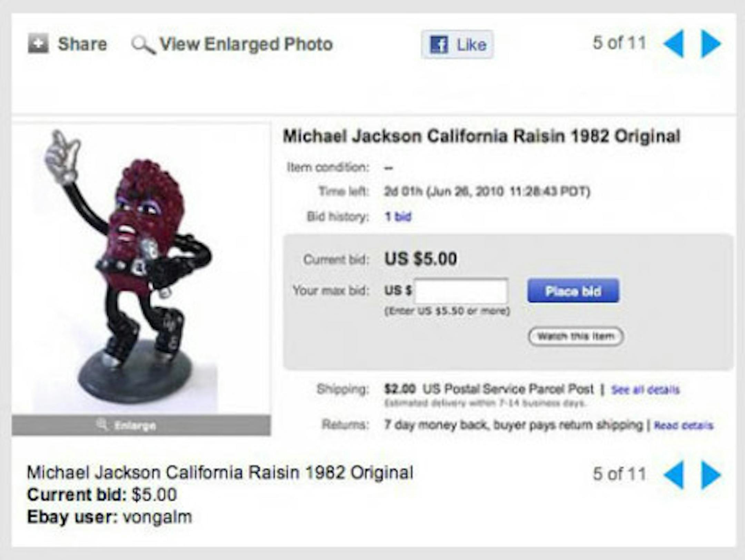Screen dimensions: 745x560
Task: Go to previous slide with top left arrow
Action: [674, 43]
